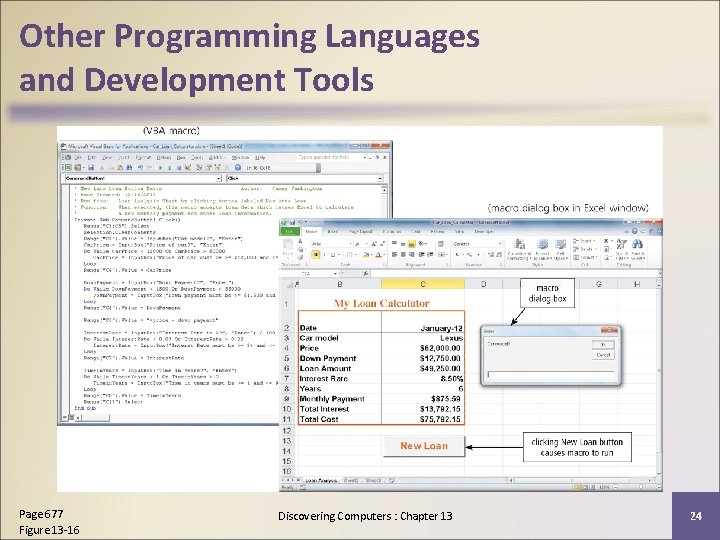Image resolution: width=720 pixels, height=540 pixels.
Task: Open the Tools menu in VBA editor
Action: (x=197, y=157)
